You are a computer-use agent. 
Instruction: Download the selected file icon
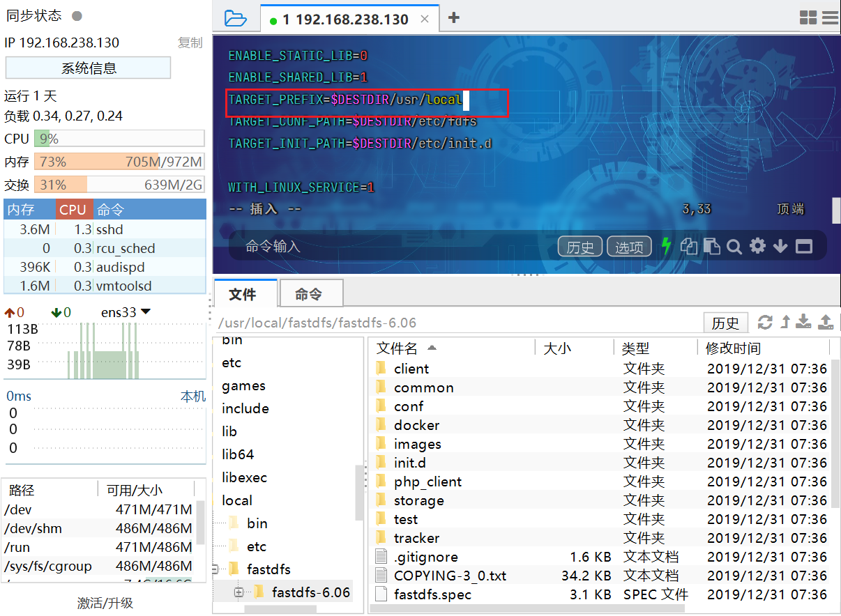coord(804,322)
